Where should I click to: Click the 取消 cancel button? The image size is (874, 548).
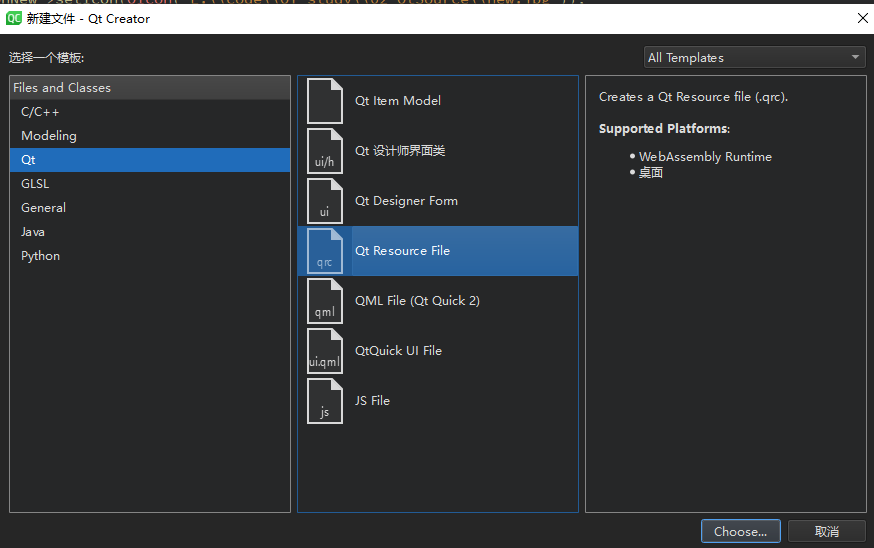click(826, 532)
